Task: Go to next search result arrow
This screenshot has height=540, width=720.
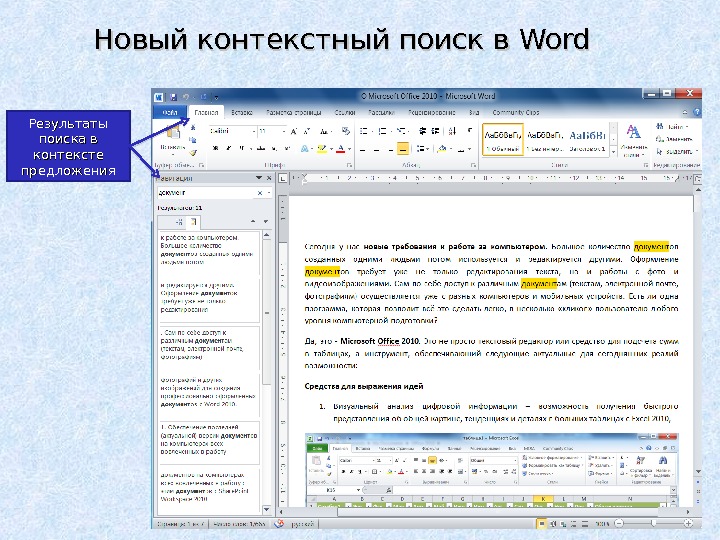Action: (x=265, y=221)
